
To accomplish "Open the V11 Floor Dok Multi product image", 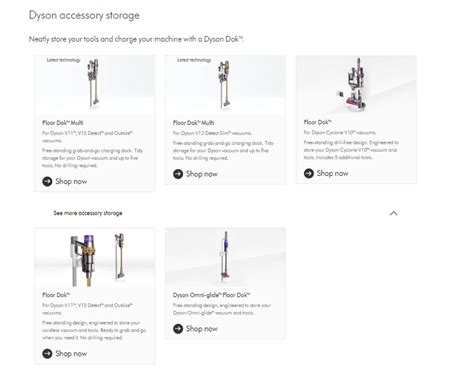I will pyautogui.click(x=95, y=85).
